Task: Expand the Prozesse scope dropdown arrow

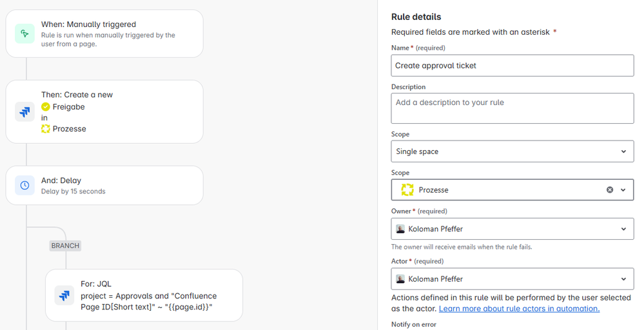Action: click(x=623, y=190)
